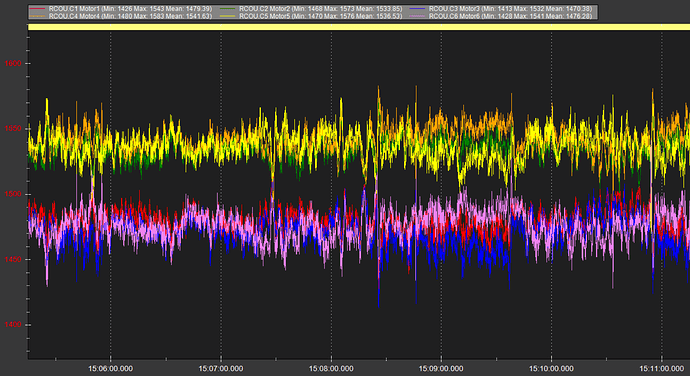Select the RCOU.C2 Motor2 legend entry

tap(311, 9)
